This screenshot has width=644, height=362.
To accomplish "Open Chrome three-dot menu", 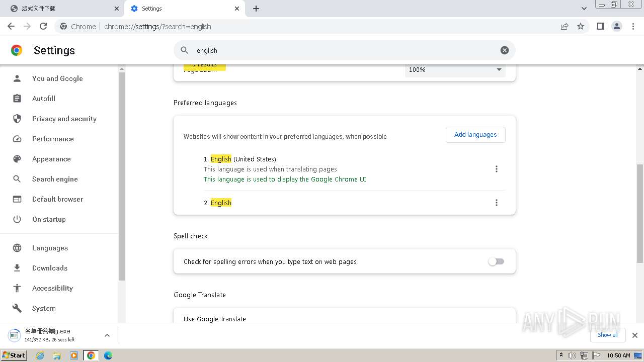I will pyautogui.click(x=633, y=26).
